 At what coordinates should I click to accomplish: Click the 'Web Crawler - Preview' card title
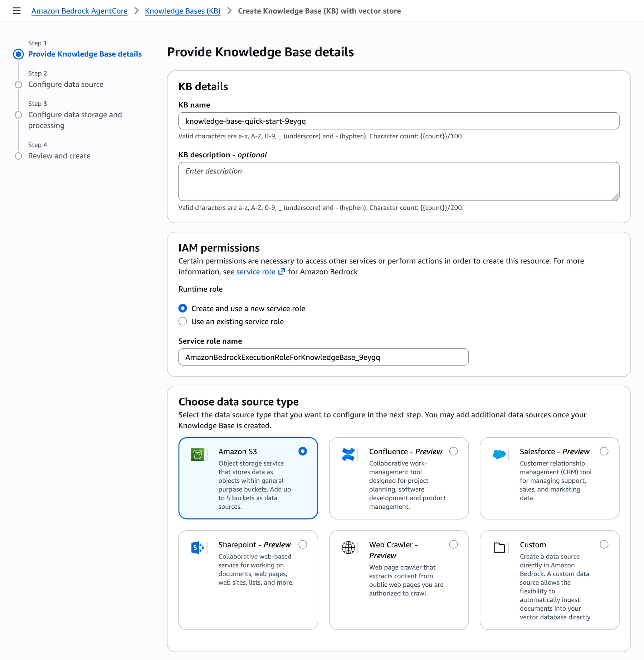click(394, 550)
